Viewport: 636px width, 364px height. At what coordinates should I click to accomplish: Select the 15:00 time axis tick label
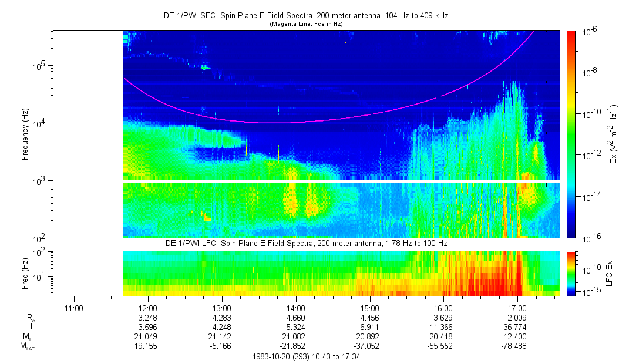pyautogui.click(x=369, y=308)
